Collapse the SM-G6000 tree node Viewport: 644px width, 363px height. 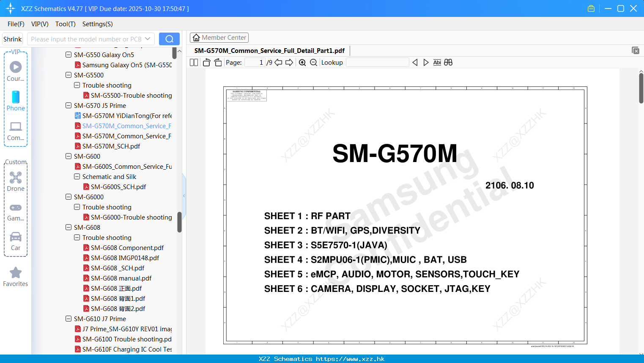[x=69, y=197]
